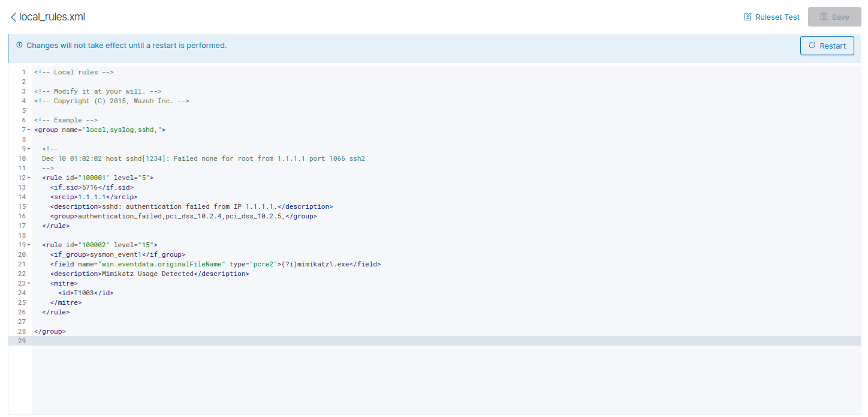
Task: Click line number 21 in the gutter
Action: [22, 264]
